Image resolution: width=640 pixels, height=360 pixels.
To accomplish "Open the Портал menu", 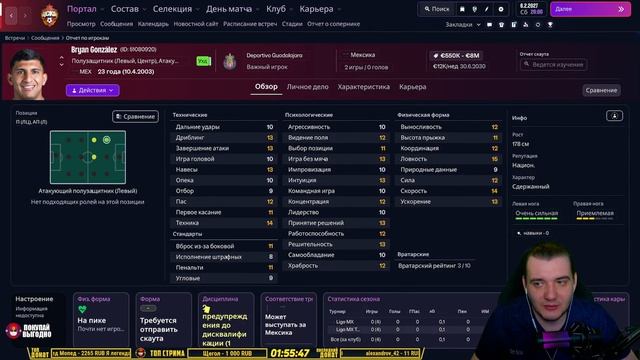I will tap(82, 9).
